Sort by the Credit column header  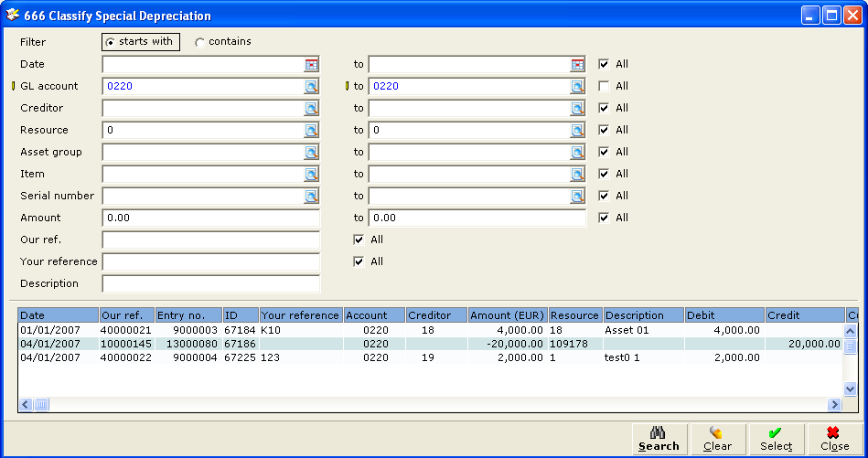pyautogui.click(x=805, y=315)
